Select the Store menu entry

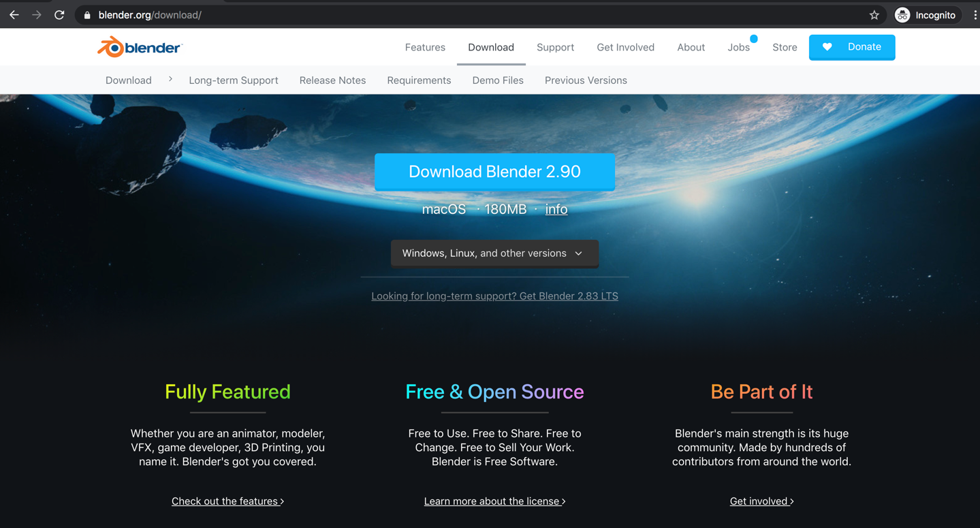784,47
